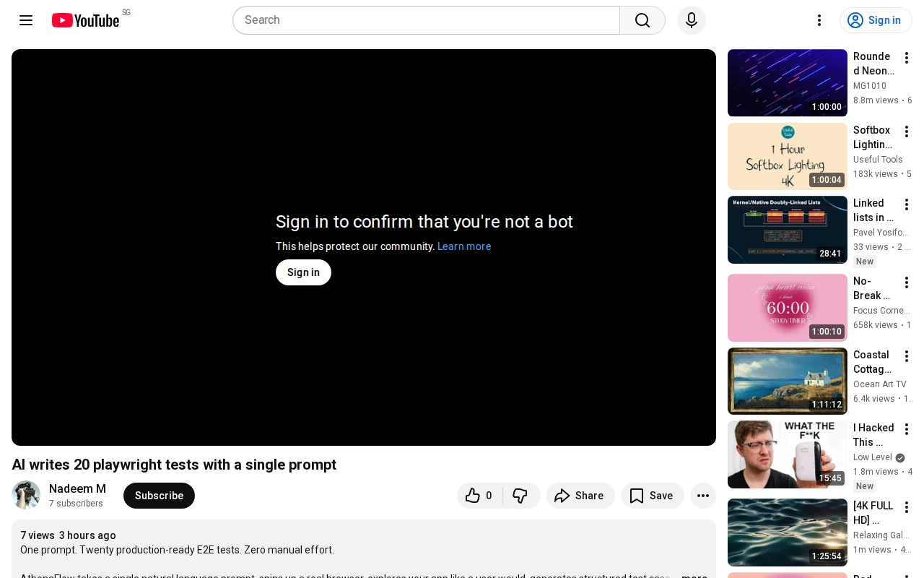
Task: Open options for I Hacked This video
Action: pyautogui.click(x=907, y=429)
